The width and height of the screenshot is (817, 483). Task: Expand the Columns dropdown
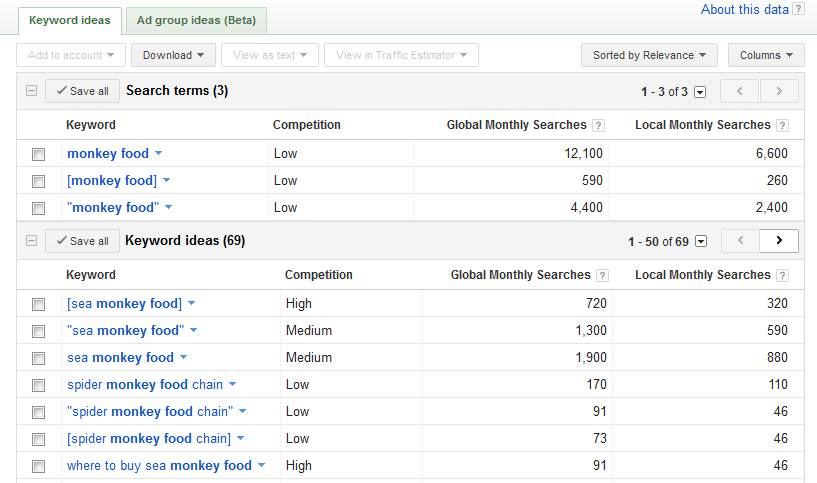(x=766, y=56)
